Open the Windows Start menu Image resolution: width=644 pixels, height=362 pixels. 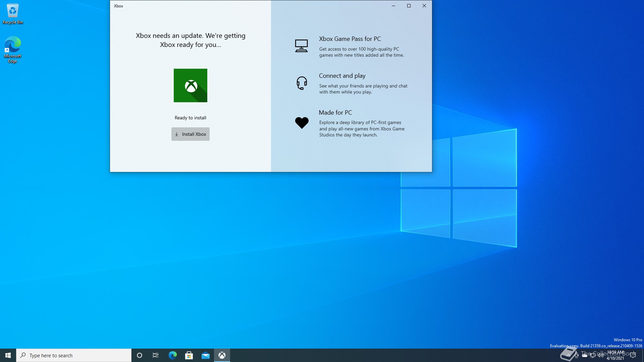coord(8,355)
